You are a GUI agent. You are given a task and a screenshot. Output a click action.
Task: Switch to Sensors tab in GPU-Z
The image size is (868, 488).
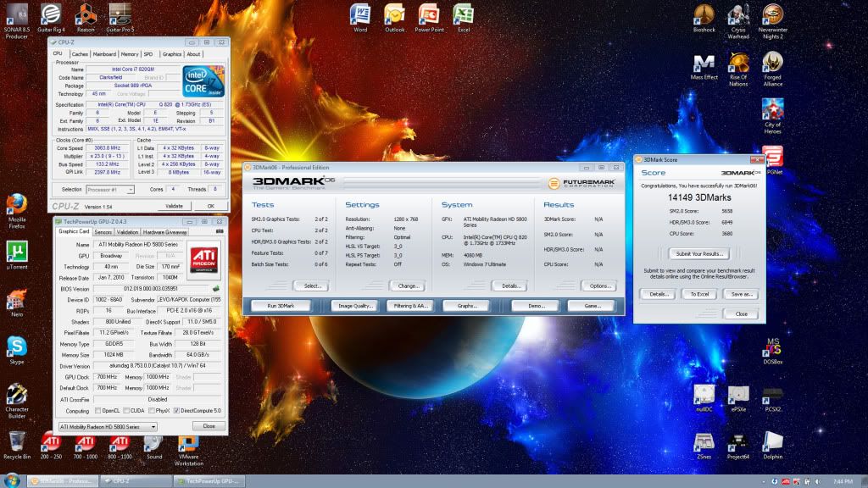[x=103, y=232]
